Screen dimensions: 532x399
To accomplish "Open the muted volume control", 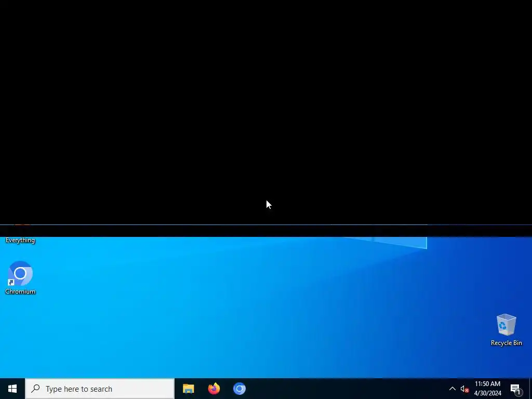I will coord(464,389).
